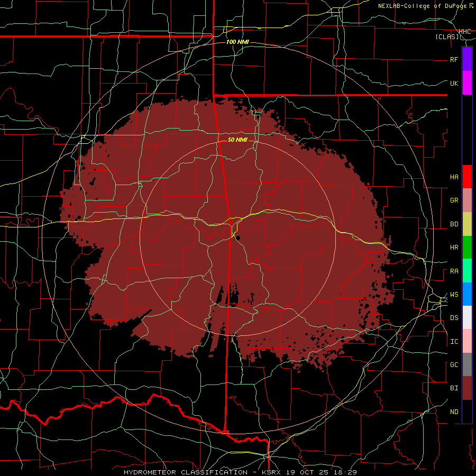
Task: Click the RF purple legend swatch
Action: click(x=467, y=59)
